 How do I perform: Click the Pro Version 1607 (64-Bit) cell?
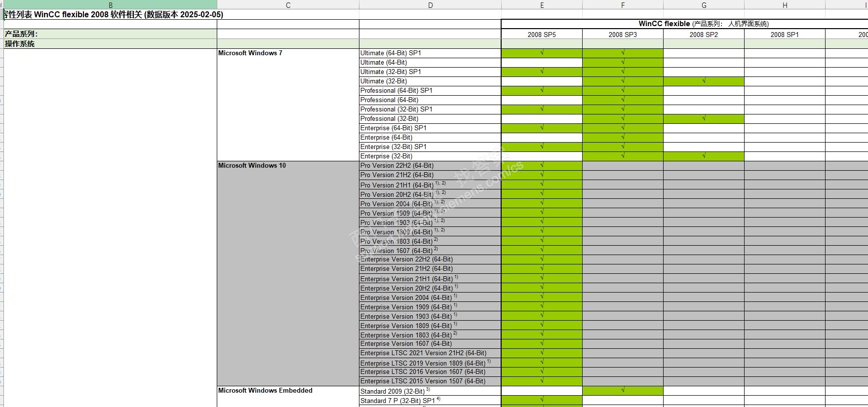[x=430, y=250]
